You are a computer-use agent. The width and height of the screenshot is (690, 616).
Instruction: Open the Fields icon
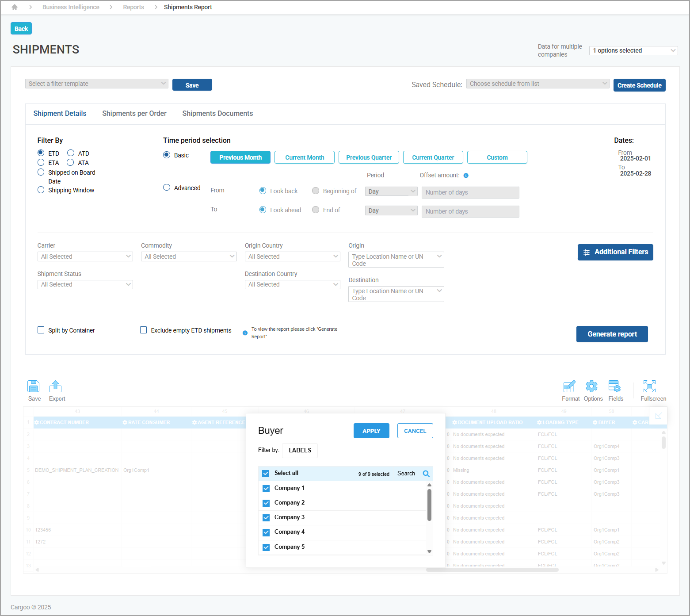tap(614, 386)
